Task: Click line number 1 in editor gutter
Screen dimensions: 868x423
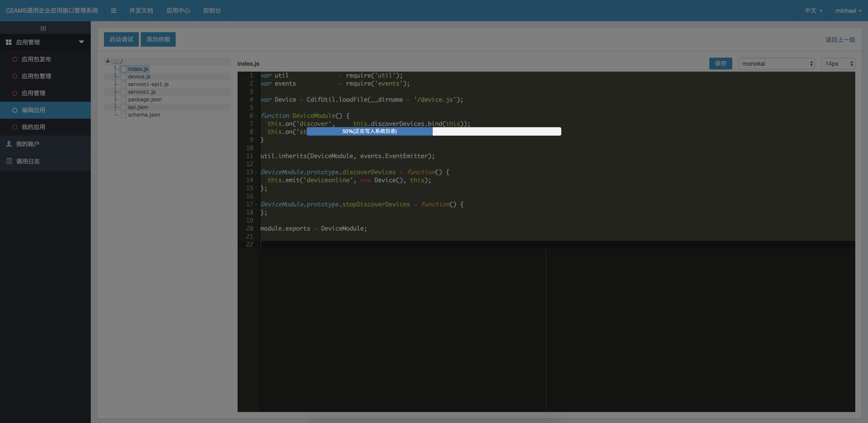Action: (251, 75)
